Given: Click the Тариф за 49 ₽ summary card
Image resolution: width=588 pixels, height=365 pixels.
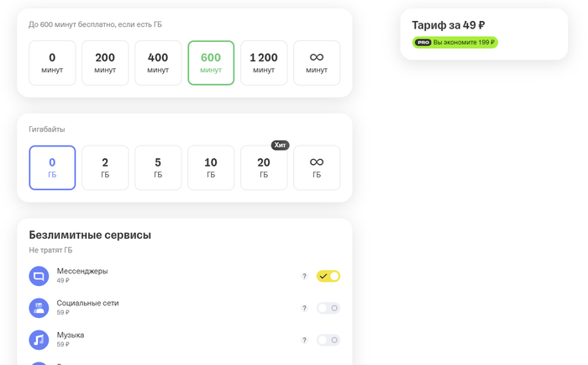Looking at the screenshot, I should tap(484, 34).
